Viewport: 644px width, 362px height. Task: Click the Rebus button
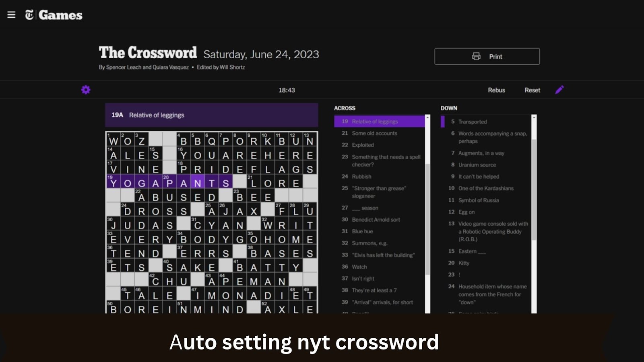click(x=496, y=90)
